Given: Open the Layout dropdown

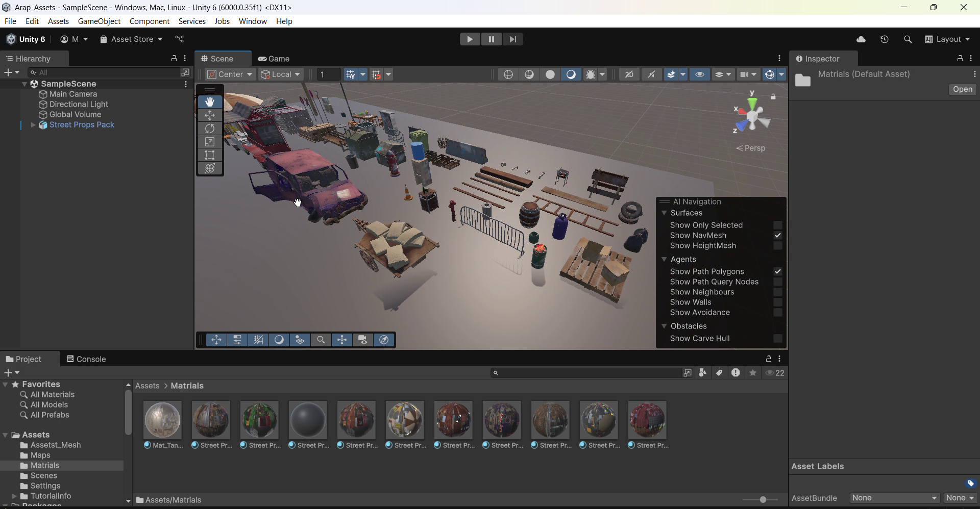Looking at the screenshot, I should coord(948,39).
